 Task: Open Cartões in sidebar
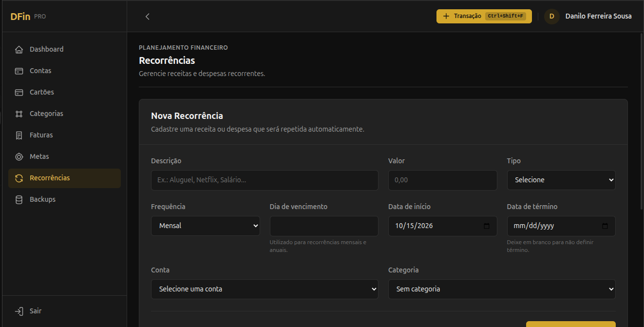click(64, 92)
